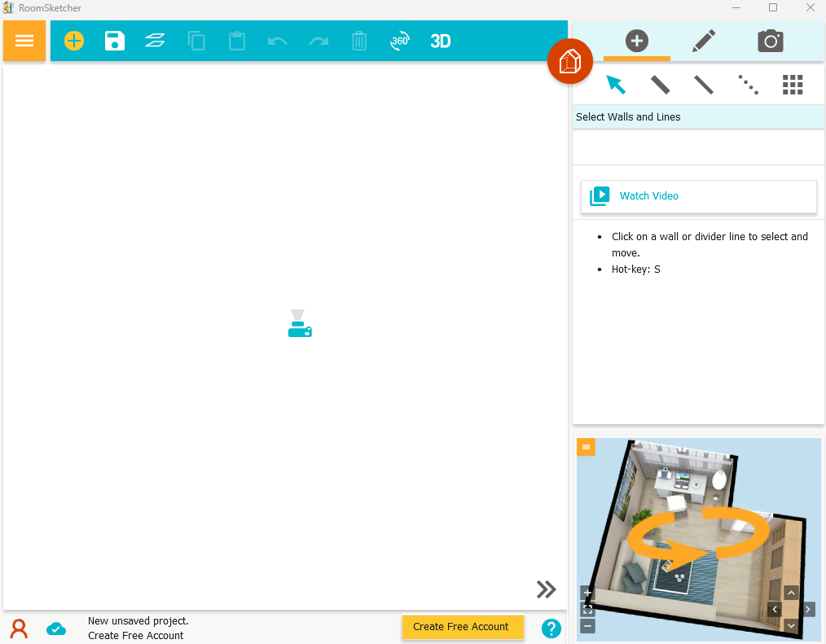
Task: Click the Watch Video button
Action: (699, 196)
